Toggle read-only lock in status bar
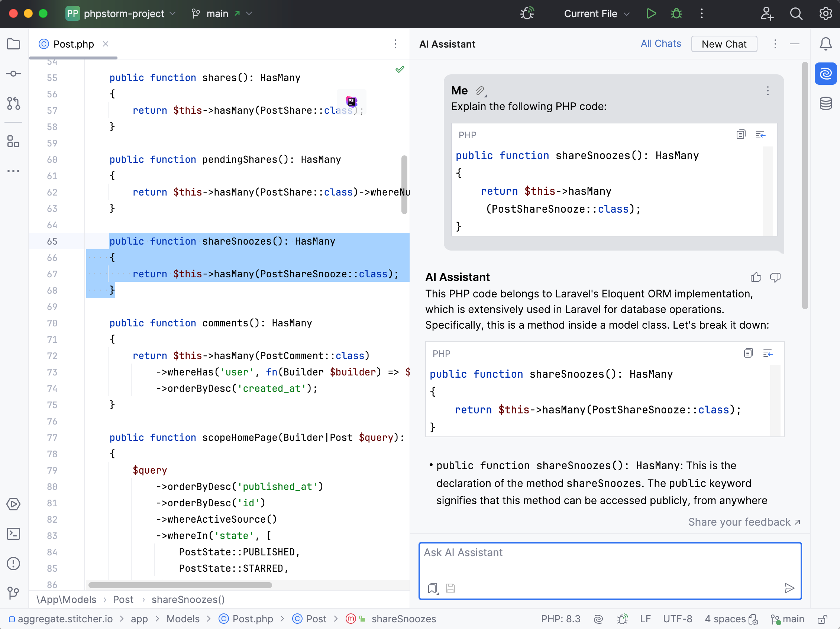This screenshot has height=629, width=840. (822, 619)
